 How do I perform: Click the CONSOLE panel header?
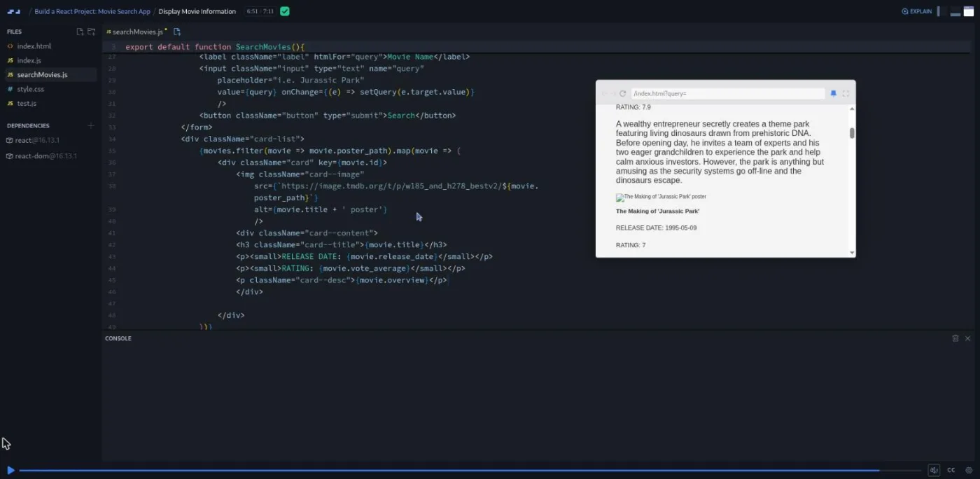pyautogui.click(x=118, y=338)
